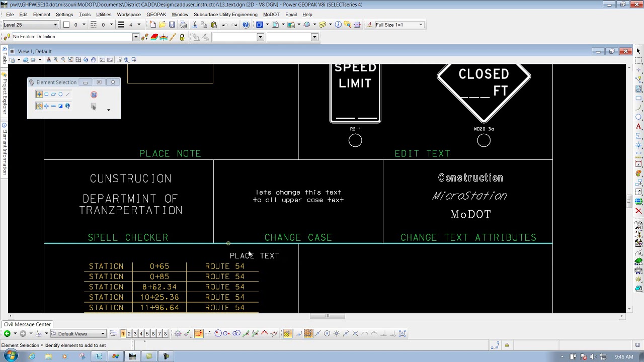
Task: Click the Delete red X tool in right toolbar
Action: coord(638,211)
